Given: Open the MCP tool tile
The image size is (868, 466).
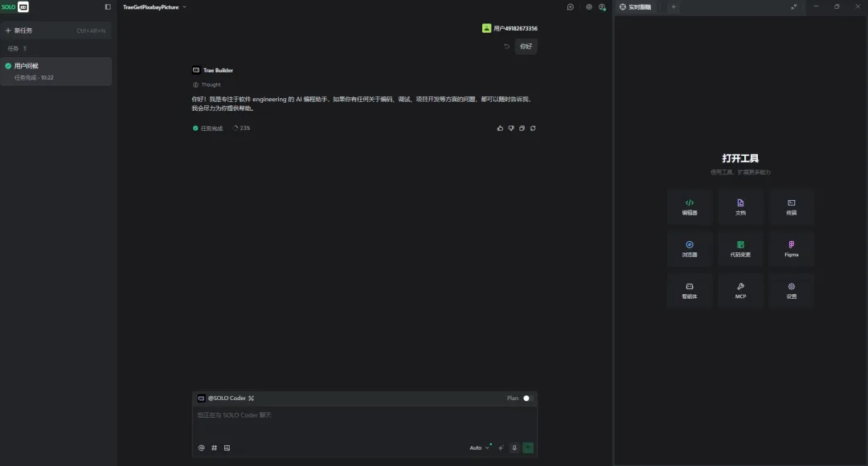Looking at the screenshot, I should pos(740,291).
